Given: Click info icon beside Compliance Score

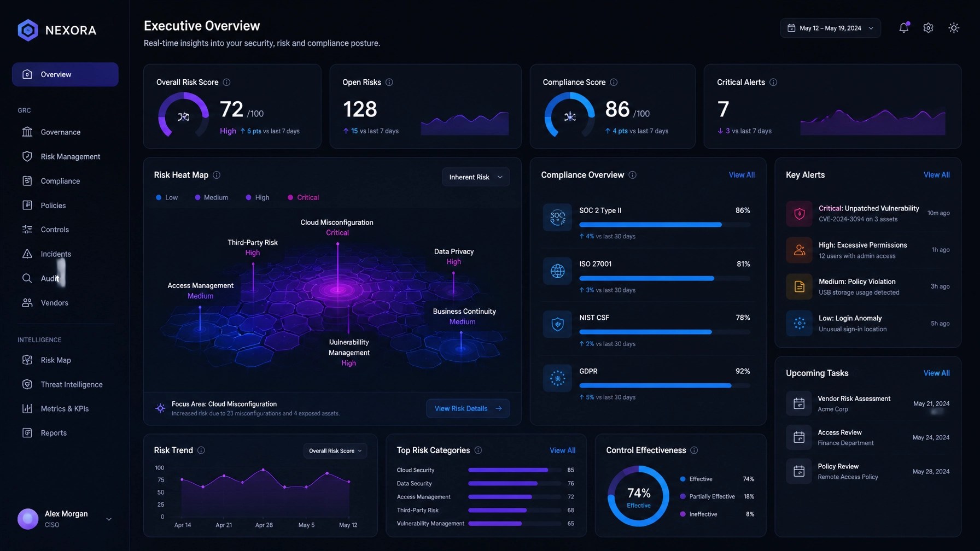Looking at the screenshot, I should [614, 82].
